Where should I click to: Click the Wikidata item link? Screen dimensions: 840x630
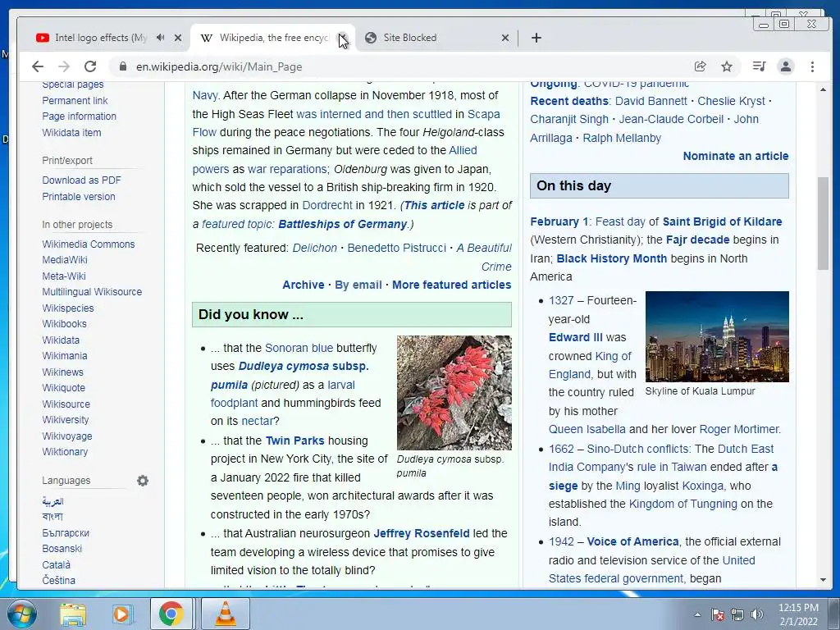click(72, 132)
